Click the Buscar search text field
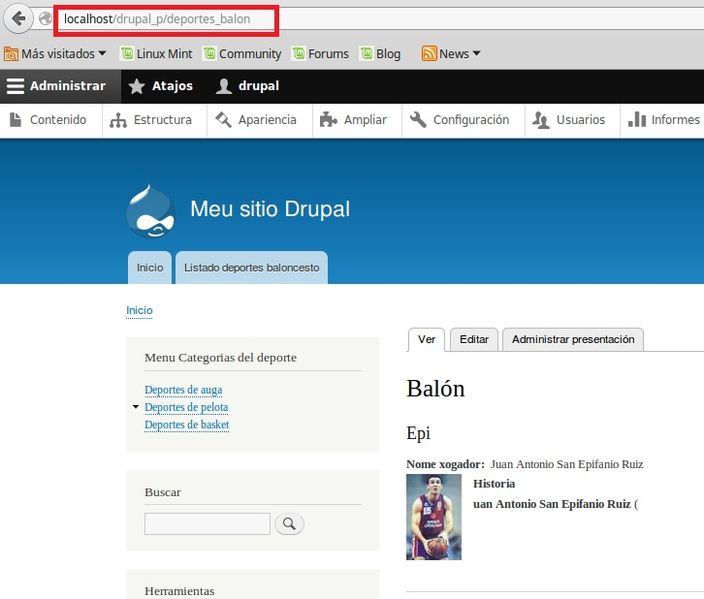Image resolution: width=704 pixels, height=599 pixels. click(x=207, y=524)
